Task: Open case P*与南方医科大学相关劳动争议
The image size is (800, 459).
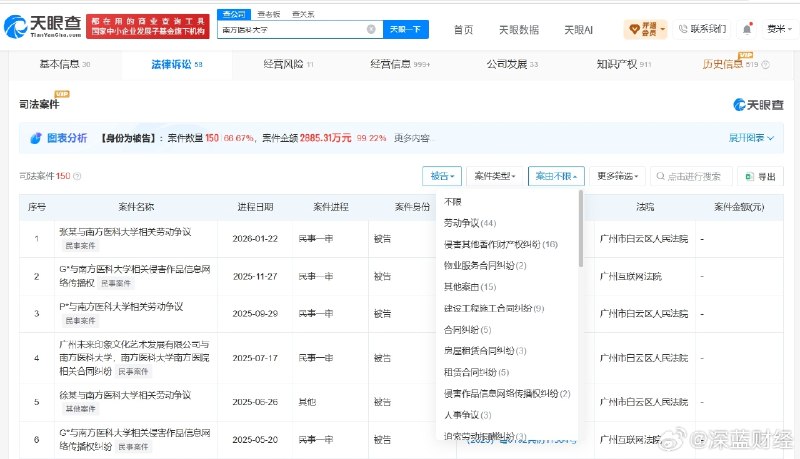Action: pos(121,307)
